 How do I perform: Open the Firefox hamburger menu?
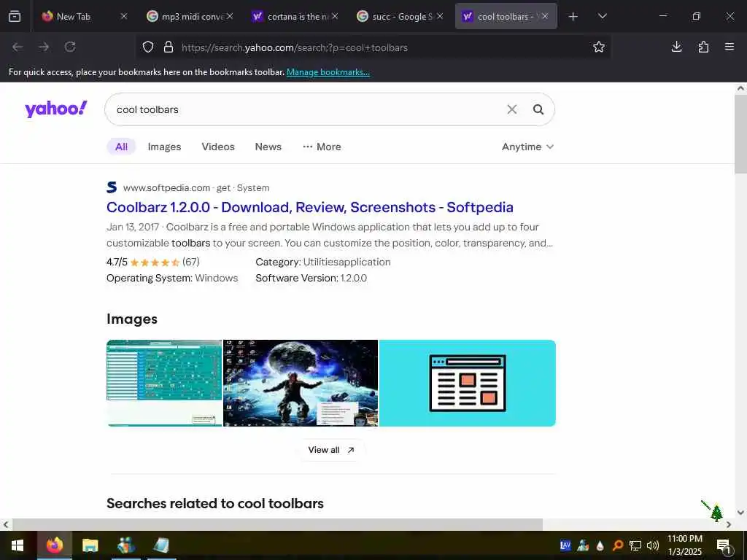click(x=729, y=47)
